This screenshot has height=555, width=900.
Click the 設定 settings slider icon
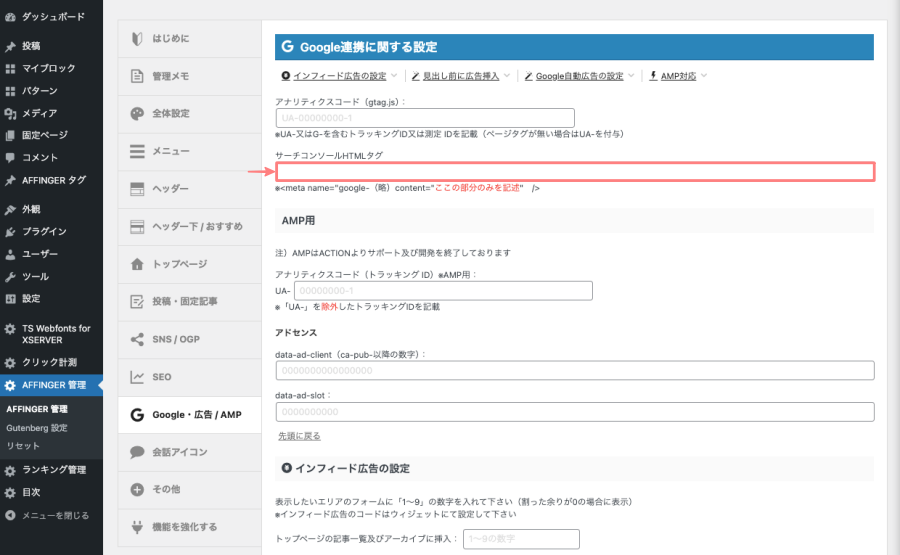[10, 299]
